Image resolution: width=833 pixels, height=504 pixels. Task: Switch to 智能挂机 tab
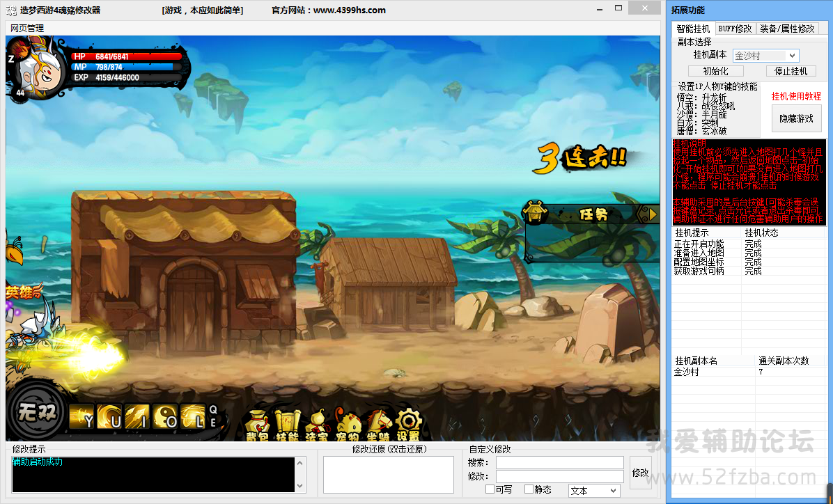[x=693, y=29]
